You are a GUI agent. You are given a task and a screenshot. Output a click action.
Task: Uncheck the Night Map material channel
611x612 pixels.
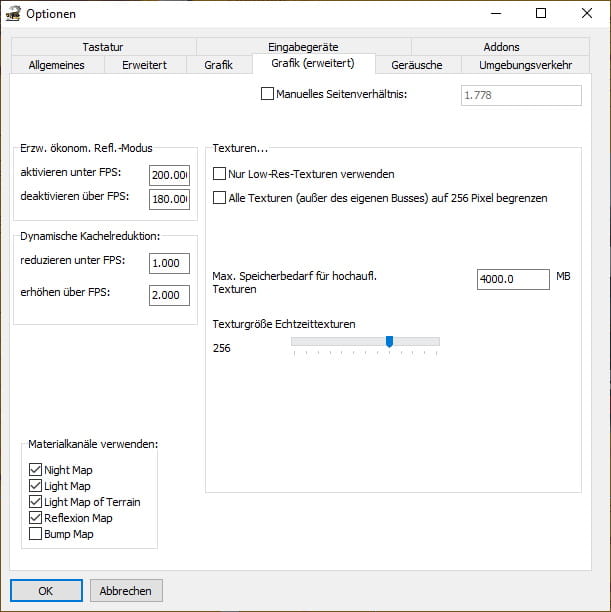(36, 470)
